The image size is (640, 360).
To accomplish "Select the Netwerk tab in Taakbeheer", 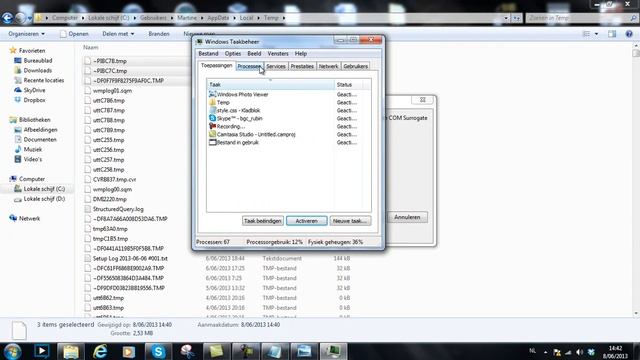I will point(328,66).
